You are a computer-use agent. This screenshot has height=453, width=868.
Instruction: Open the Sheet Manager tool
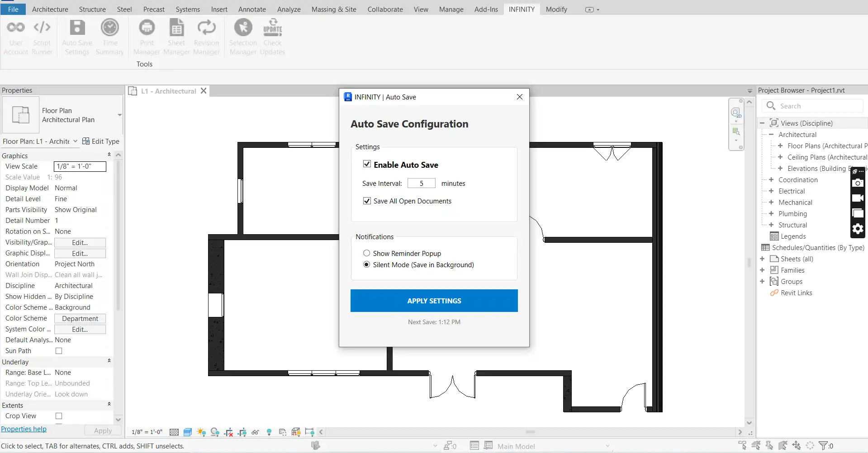(x=176, y=37)
